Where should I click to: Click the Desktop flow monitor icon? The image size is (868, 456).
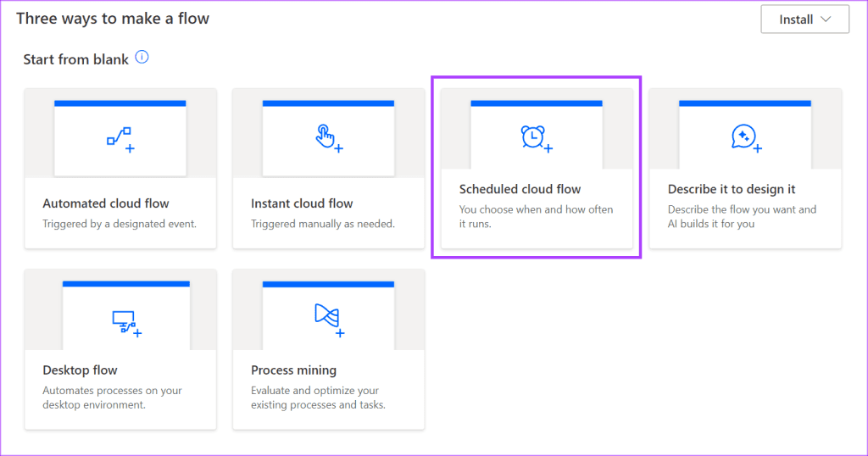coord(125,322)
